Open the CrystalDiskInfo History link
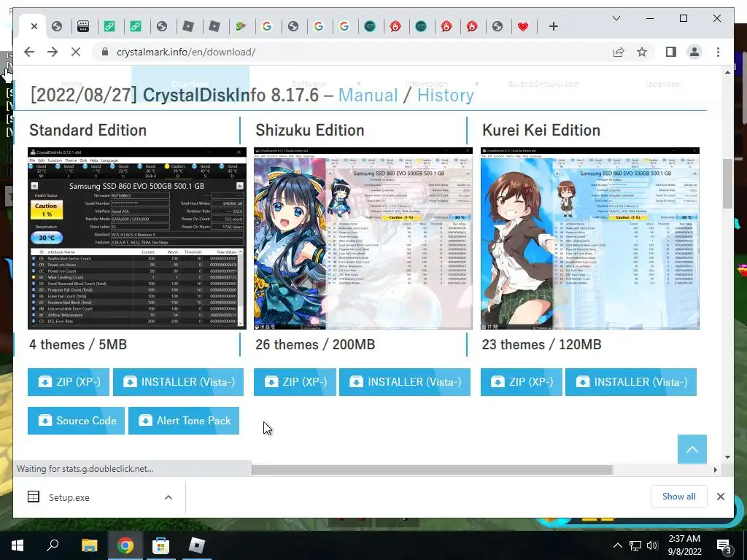The image size is (747, 560). click(x=446, y=95)
